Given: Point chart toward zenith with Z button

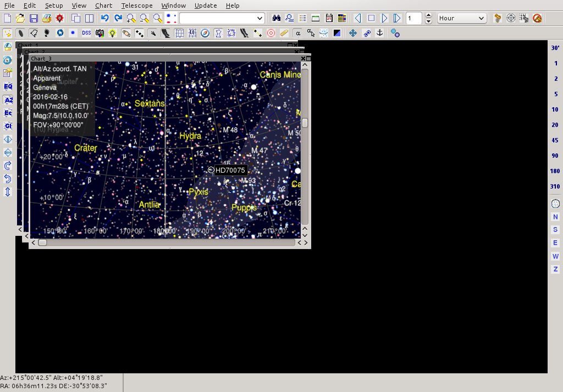Looking at the screenshot, I should [555, 269].
